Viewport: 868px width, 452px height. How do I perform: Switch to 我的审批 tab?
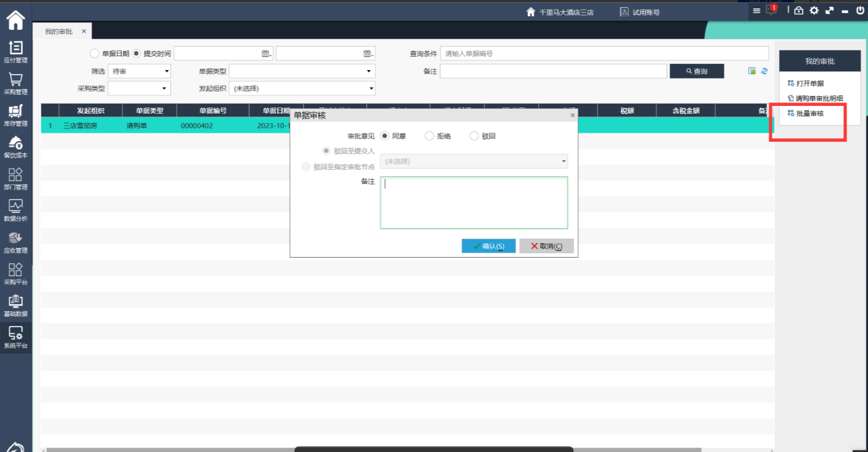[59, 31]
